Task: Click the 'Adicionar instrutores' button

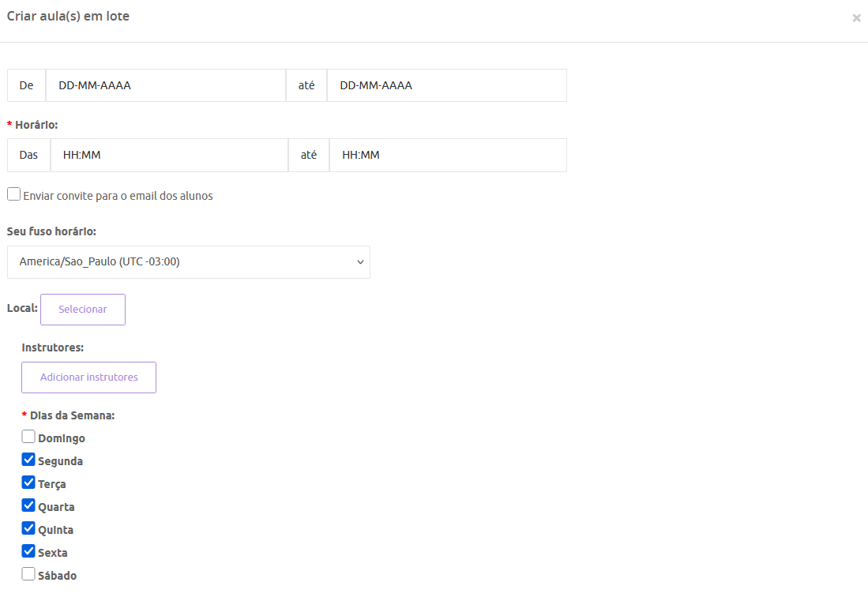Action: click(x=88, y=378)
